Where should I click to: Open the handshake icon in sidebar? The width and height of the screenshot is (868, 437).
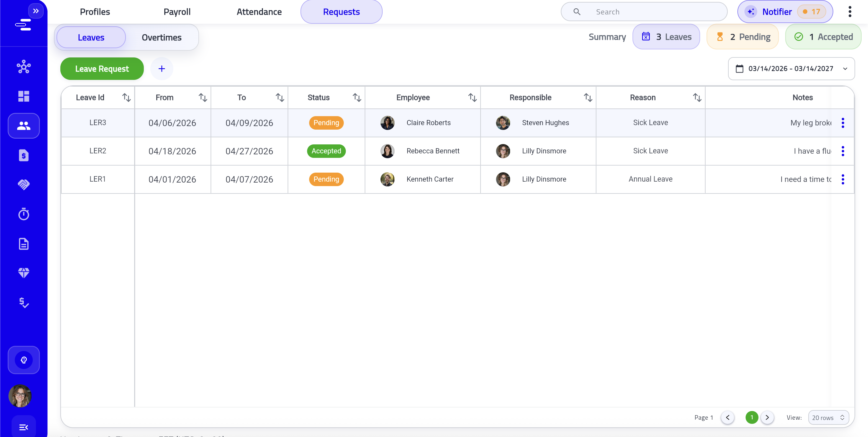tap(23, 184)
